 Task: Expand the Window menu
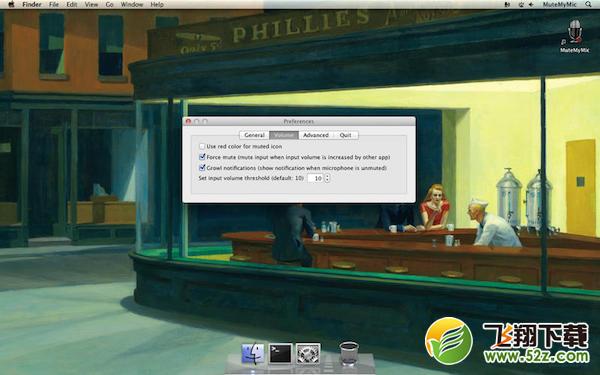tap(132, 5)
